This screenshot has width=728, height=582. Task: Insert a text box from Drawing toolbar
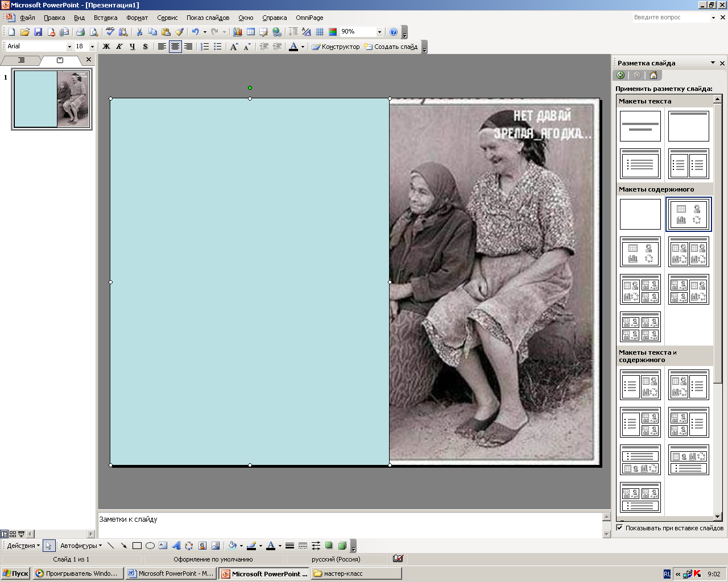coord(163,546)
